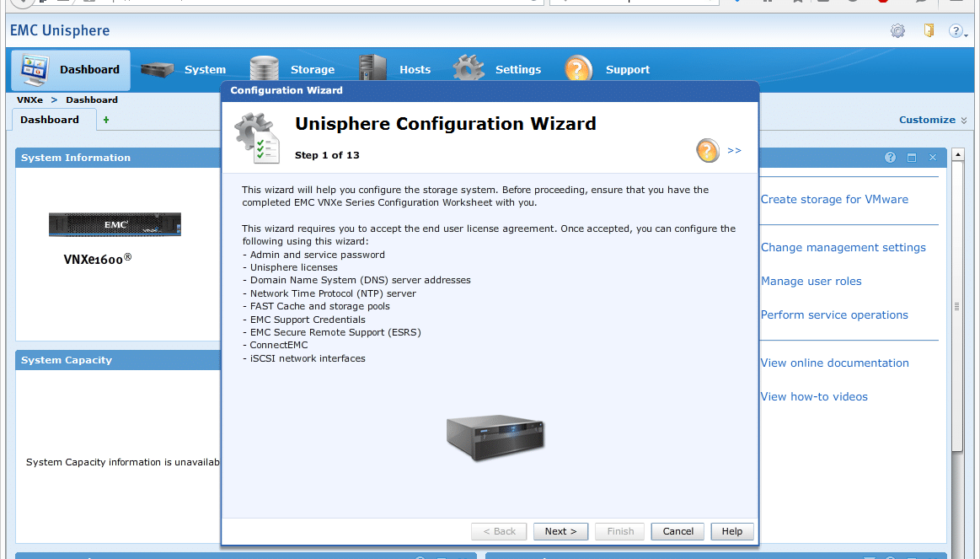Viewport: 980px width, 559px height.
Task: Click the EMC Unisphere logo text
Action: 60,30
